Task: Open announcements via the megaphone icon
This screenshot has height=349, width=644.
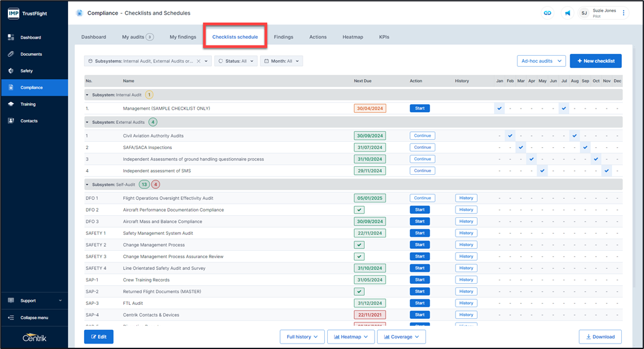Action: click(567, 13)
